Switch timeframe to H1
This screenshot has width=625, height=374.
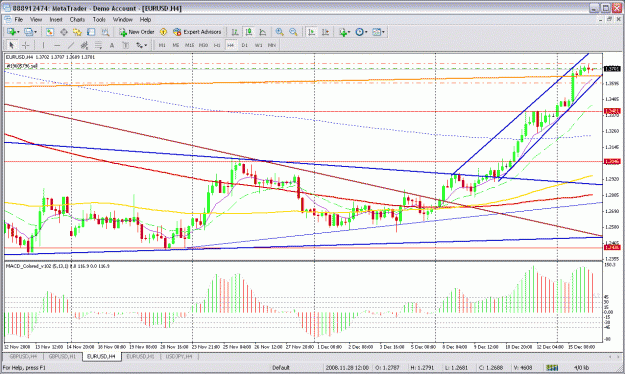tap(217, 45)
